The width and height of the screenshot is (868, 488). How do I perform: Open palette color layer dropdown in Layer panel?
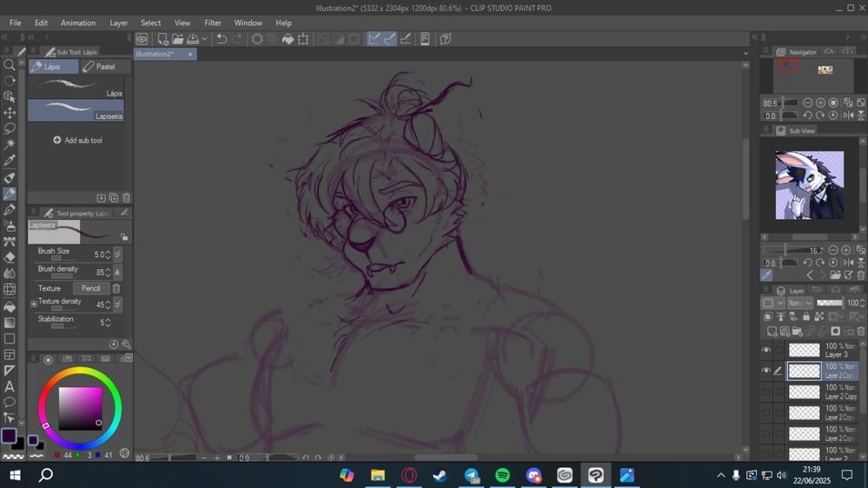point(773,303)
